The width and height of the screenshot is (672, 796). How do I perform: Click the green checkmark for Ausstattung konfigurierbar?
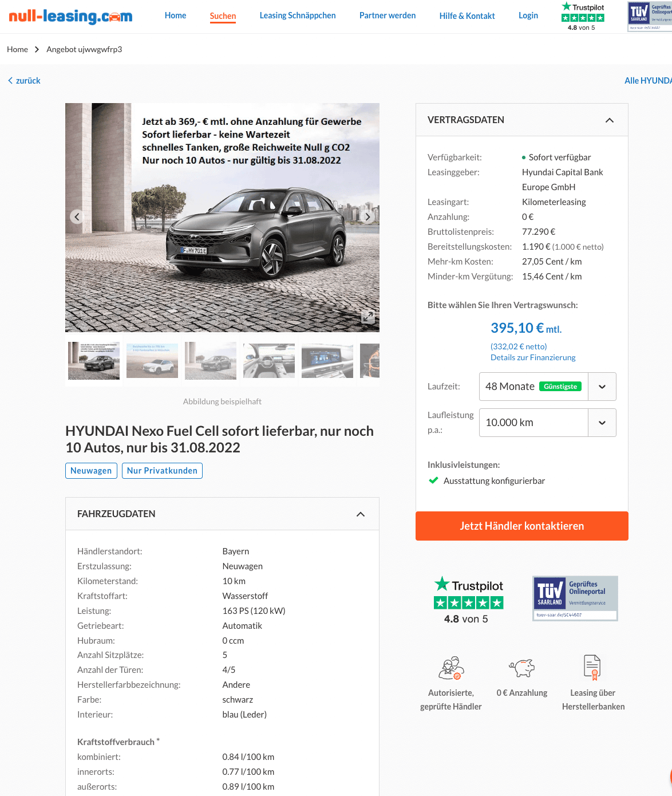click(x=433, y=480)
